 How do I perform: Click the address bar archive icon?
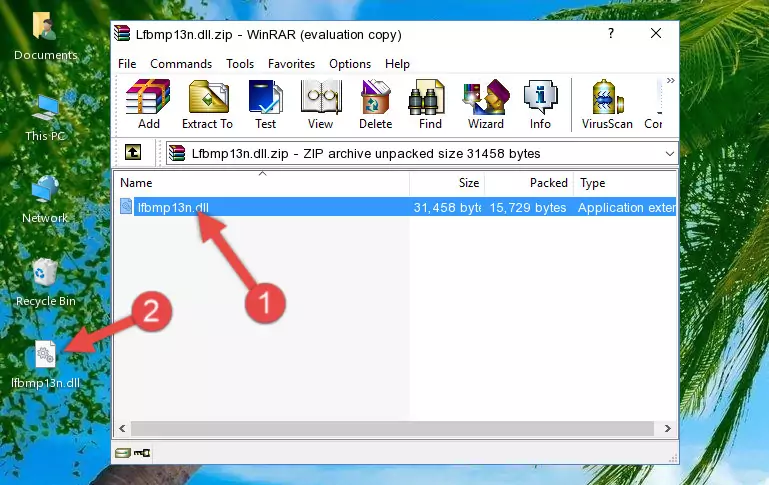[x=177, y=153]
